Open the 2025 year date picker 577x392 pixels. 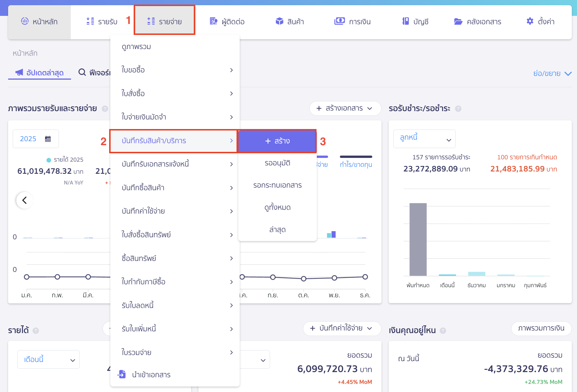click(x=36, y=139)
